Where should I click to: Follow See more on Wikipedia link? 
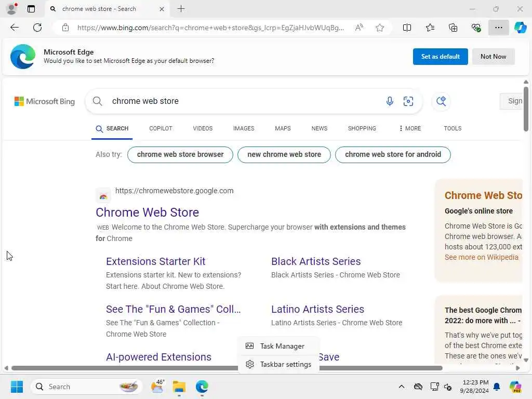point(482,258)
